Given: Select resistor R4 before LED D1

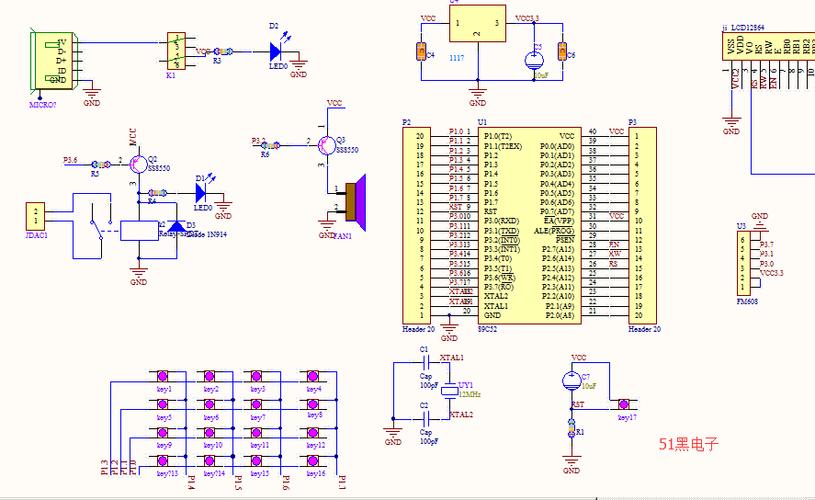Looking at the screenshot, I should pyautogui.click(x=157, y=193).
